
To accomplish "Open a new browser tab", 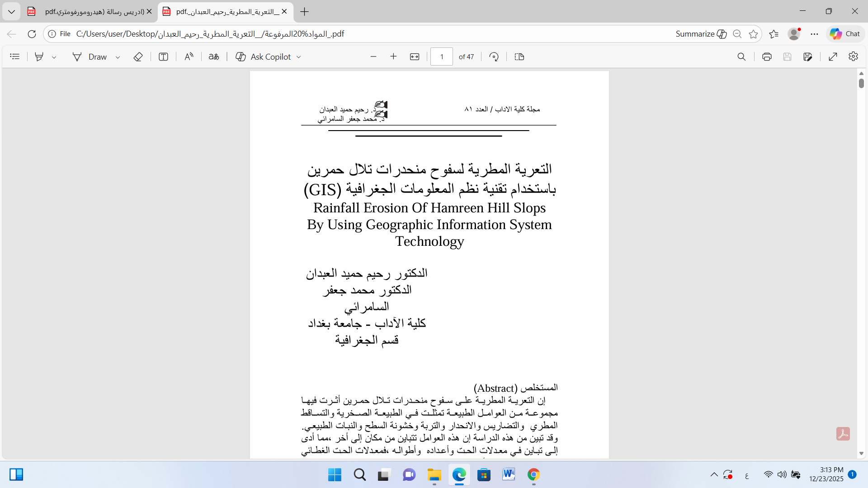I will 305,12.
